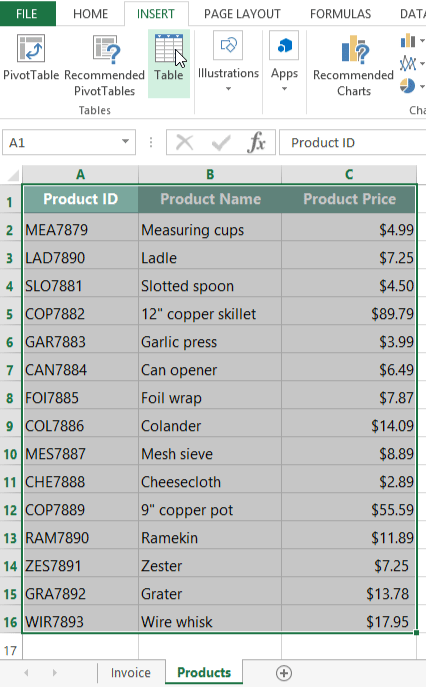Switch to PAGE LAYOUT tab
The height and width of the screenshot is (687, 426).
tap(242, 14)
